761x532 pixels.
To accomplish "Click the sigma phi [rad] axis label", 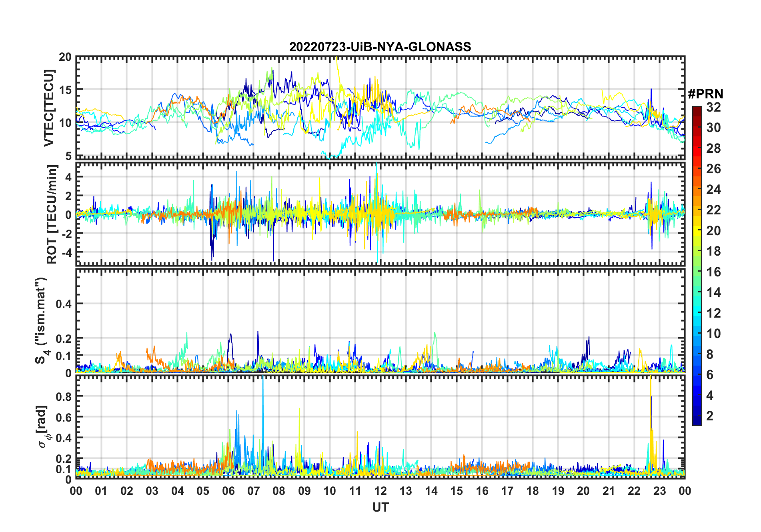I will 42,427.
